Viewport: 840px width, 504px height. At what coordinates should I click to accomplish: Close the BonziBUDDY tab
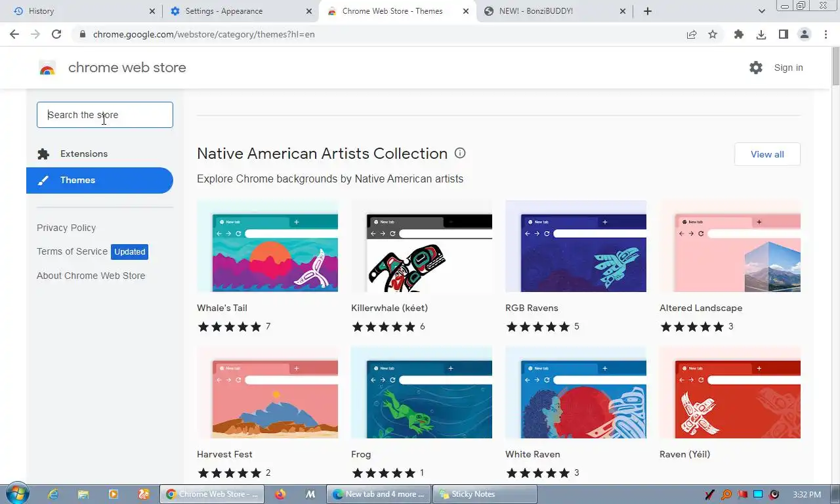point(623,11)
